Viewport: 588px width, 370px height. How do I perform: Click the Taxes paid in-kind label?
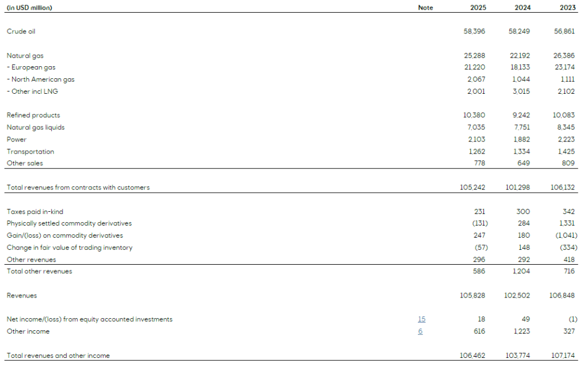(34, 212)
